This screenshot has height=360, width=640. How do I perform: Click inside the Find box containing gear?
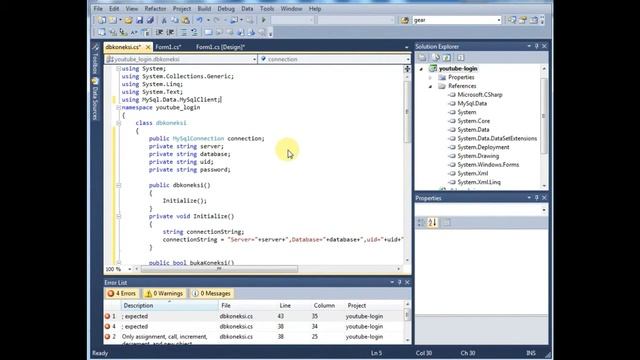click(454, 20)
